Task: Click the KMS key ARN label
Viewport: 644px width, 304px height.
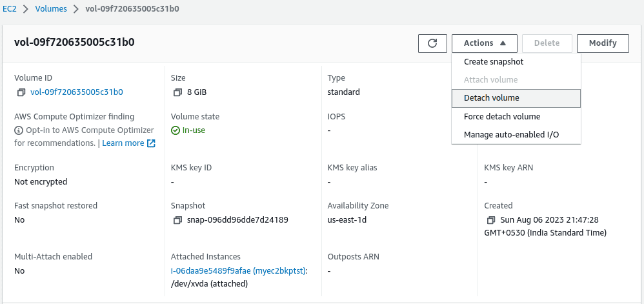Action: (509, 168)
